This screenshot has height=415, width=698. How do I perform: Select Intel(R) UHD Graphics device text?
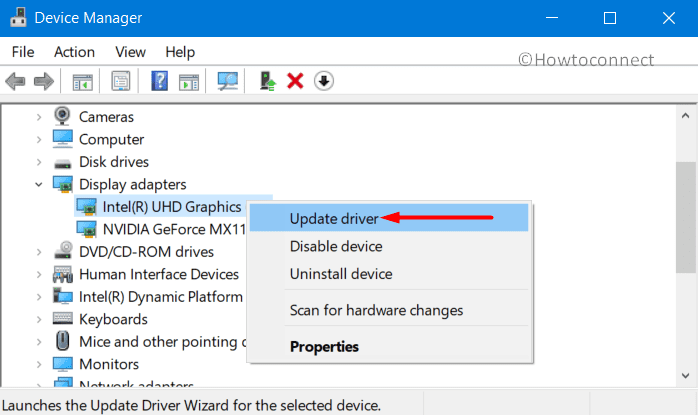click(172, 207)
